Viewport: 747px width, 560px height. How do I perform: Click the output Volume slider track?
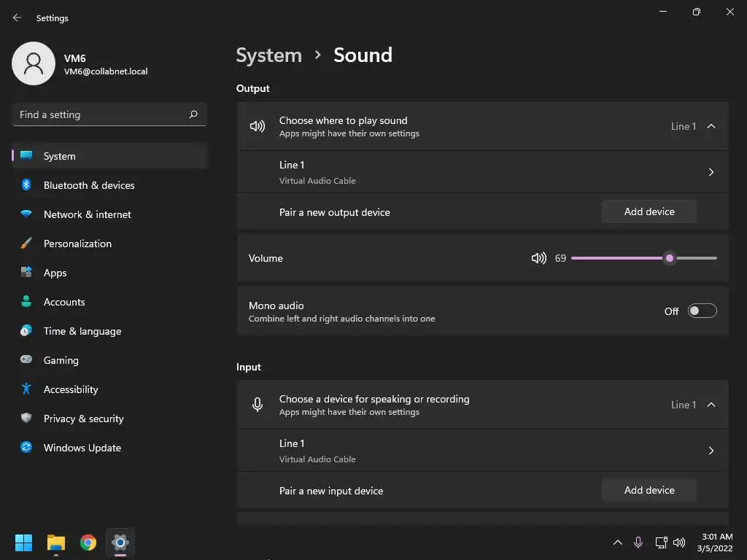point(620,258)
